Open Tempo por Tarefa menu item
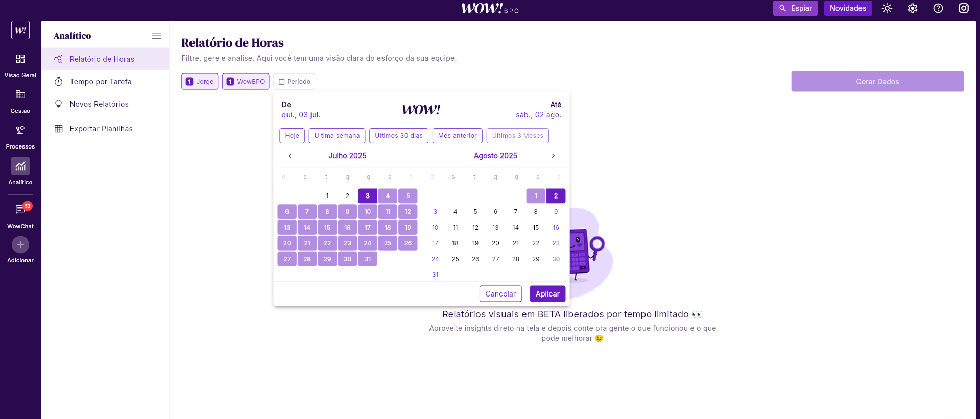 [101, 82]
